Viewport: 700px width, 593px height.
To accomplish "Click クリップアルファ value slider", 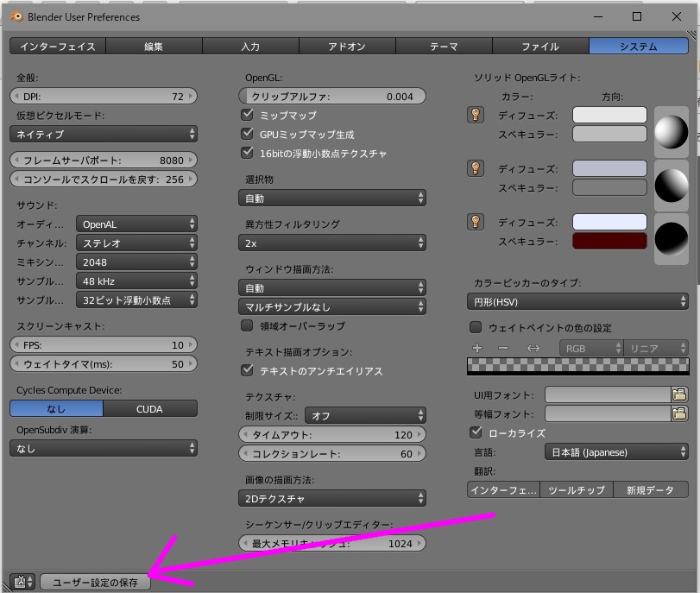I will (x=332, y=96).
